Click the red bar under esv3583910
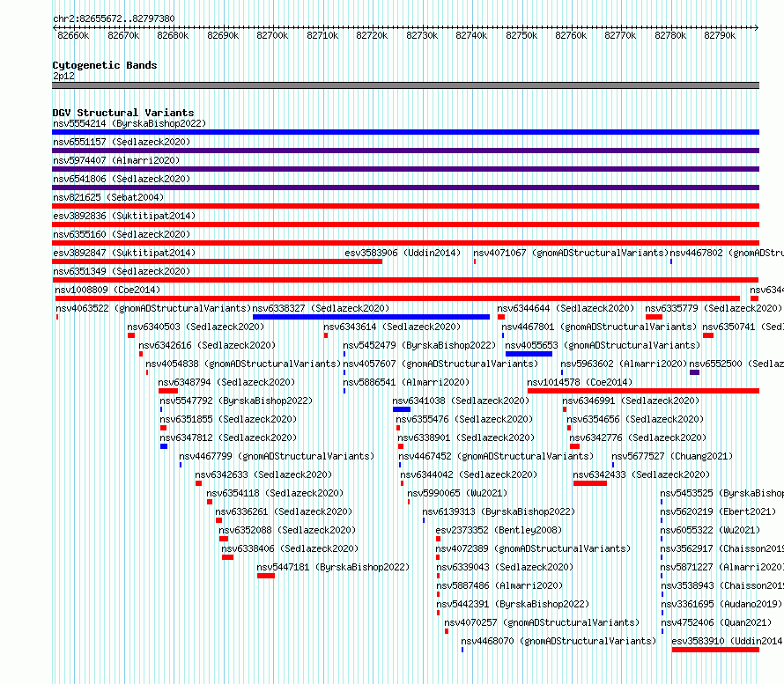This screenshot has height=684, width=784. [x=715, y=650]
